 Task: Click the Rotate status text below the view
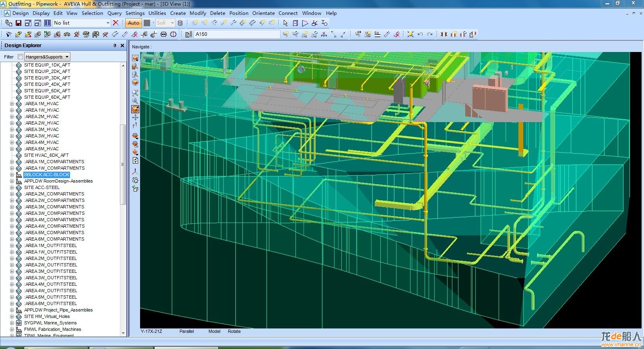tap(234, 331)
